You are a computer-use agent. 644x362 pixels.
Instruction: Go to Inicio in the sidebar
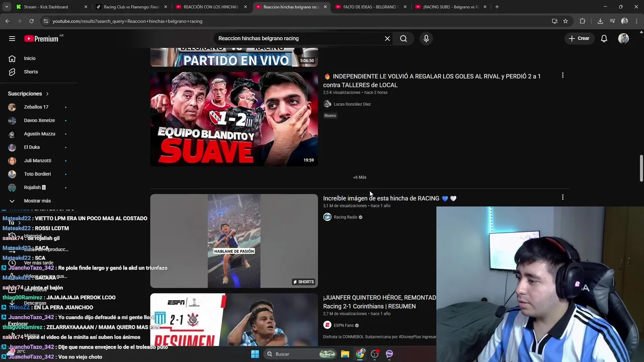coord(30,58)
